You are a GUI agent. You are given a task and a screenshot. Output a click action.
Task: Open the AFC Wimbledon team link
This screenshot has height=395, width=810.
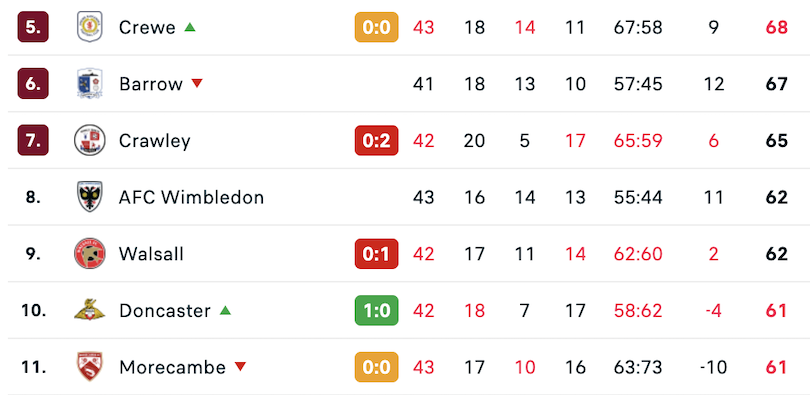(x=191, y=197)
